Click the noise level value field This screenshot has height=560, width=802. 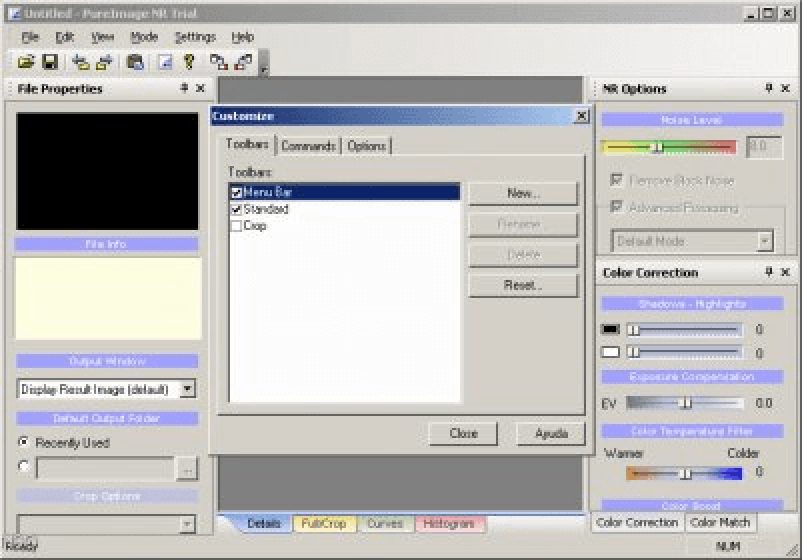click(764, 147)
